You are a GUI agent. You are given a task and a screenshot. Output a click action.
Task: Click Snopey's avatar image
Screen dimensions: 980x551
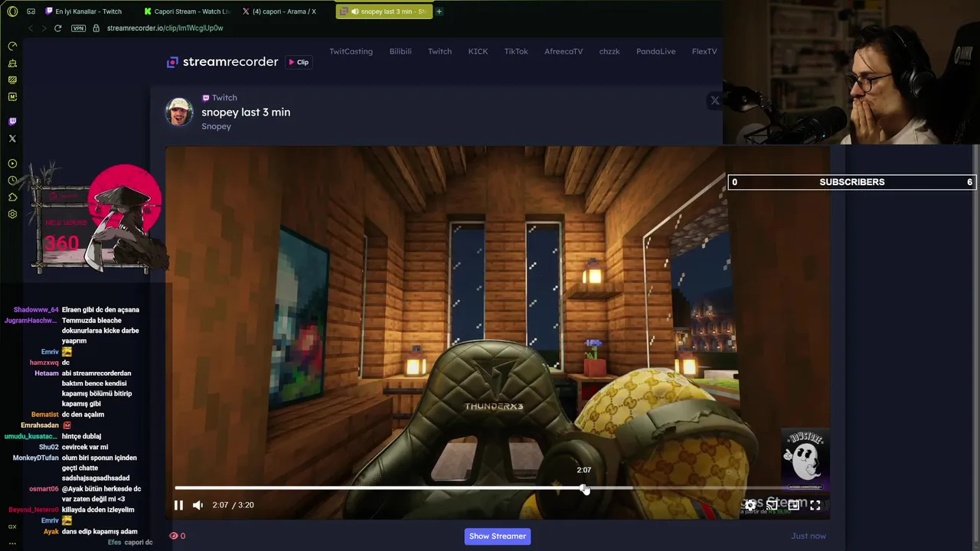click(179, 112)
